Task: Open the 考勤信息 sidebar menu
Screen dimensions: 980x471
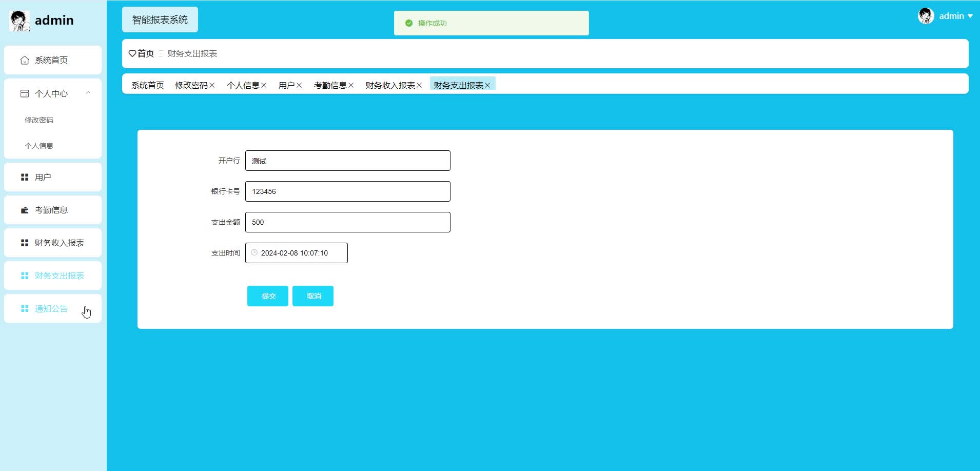Action: click(53, 210)
